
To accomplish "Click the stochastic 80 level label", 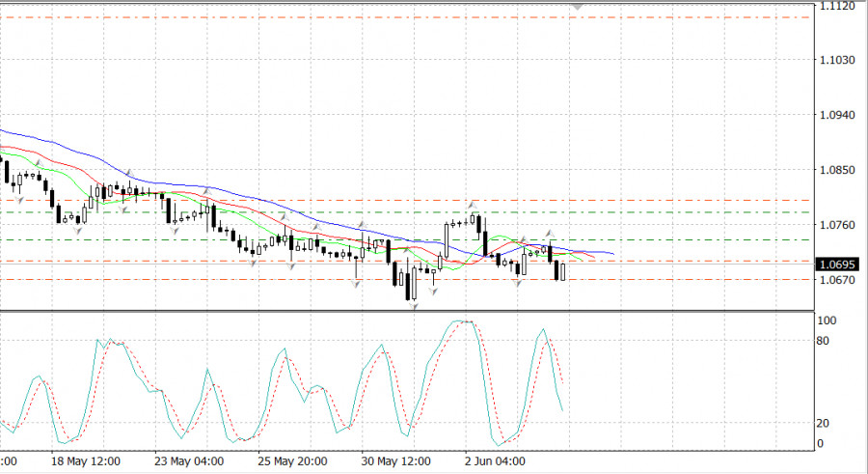I will (x=826, y=341).
